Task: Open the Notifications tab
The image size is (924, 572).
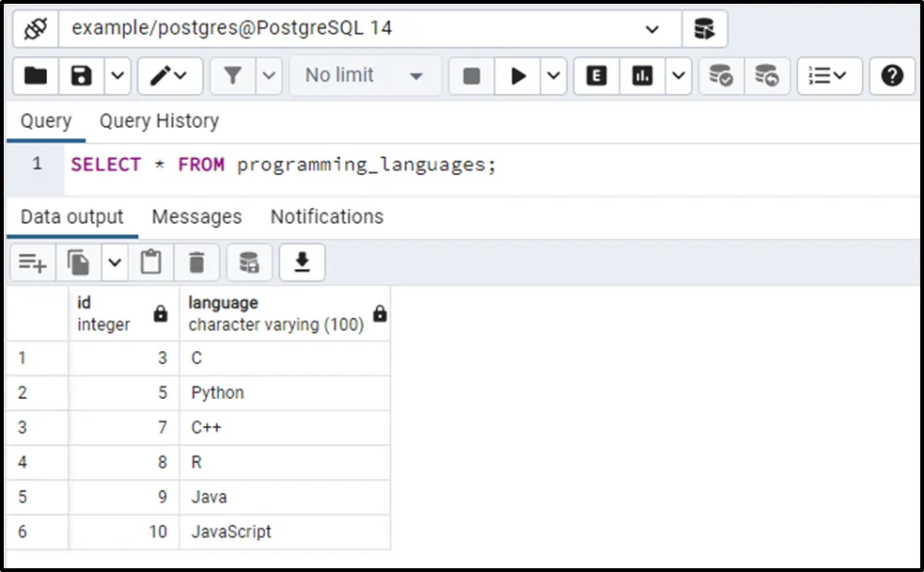Action: pyautogui.click(x=326, y=216)
